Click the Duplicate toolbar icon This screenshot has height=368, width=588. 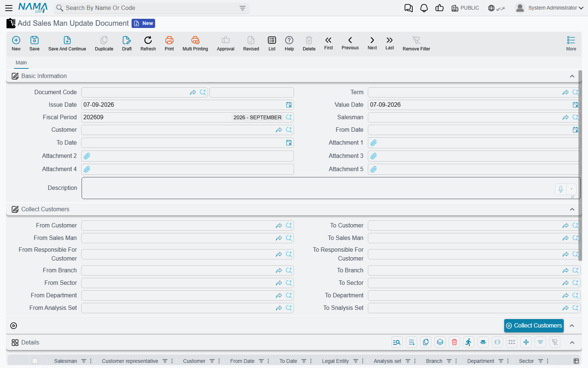point(104,43)
